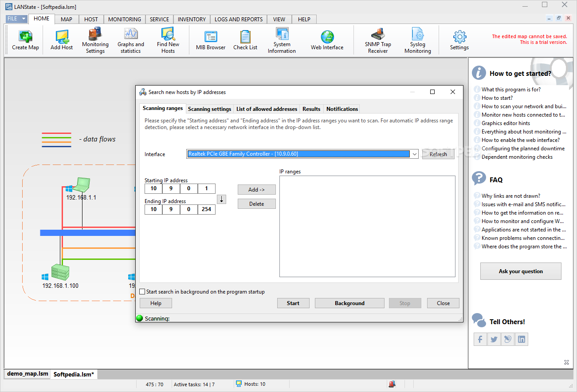Screen dimensions: 577x392
Task: Open 'Graphics editor hints' link
Action: [x=506, y=123]
